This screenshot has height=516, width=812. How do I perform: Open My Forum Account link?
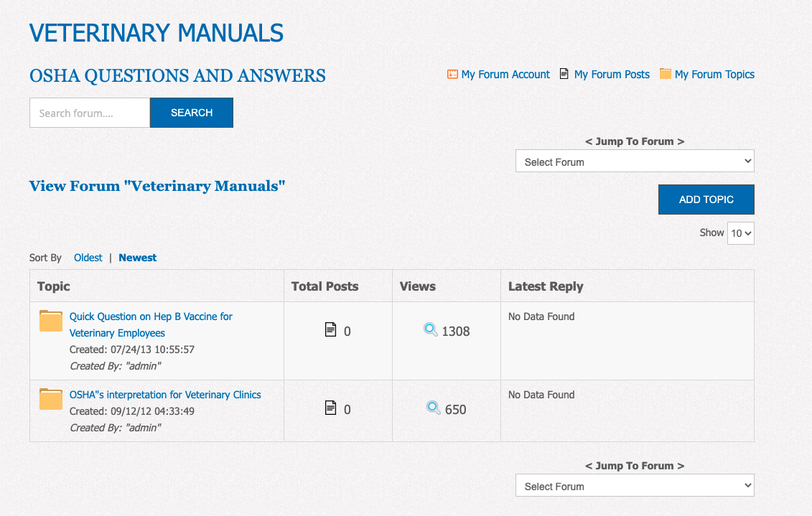[505, 75]
